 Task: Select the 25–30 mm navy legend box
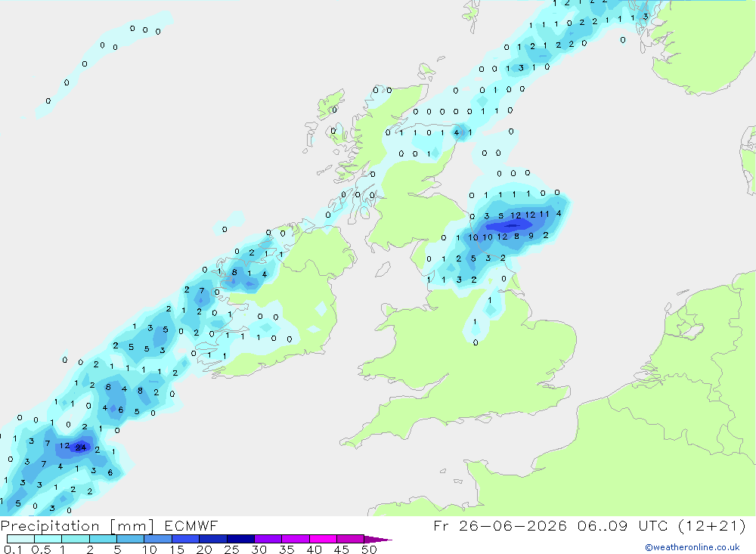240,539
